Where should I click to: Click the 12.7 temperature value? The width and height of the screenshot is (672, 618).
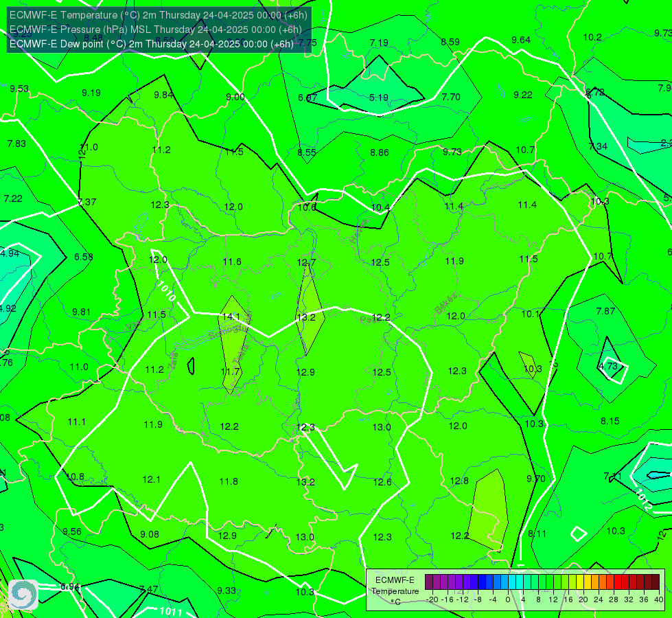point(306,262)
